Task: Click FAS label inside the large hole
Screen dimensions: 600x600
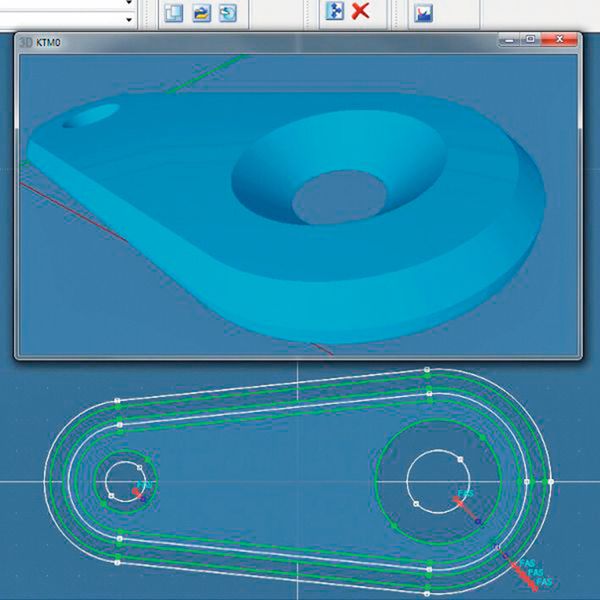Action: point(465,494)
